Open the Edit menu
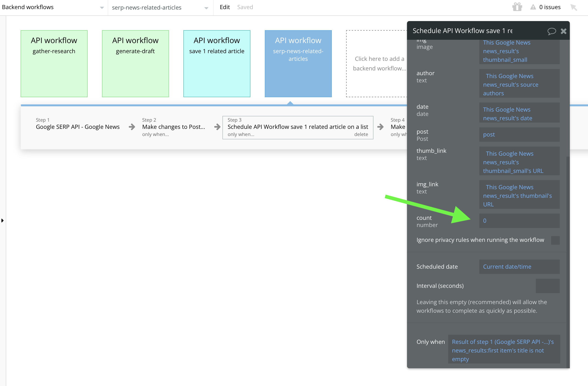The width and height of the screenshot is (588, 386). point(225,7)
